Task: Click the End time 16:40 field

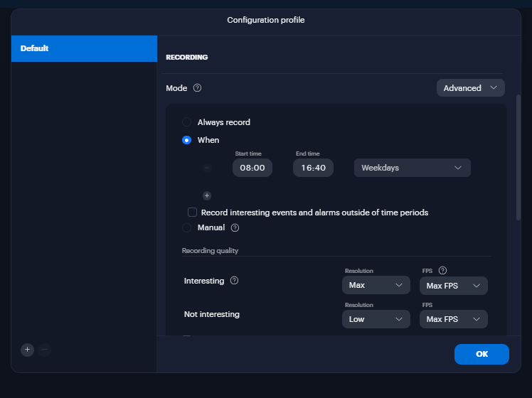Action: tap(313, 168)
